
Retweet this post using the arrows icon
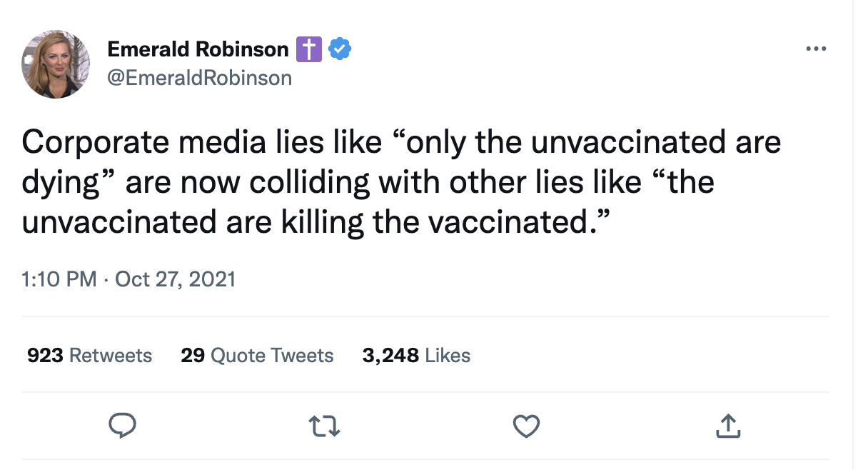click(x=324, y=426)
